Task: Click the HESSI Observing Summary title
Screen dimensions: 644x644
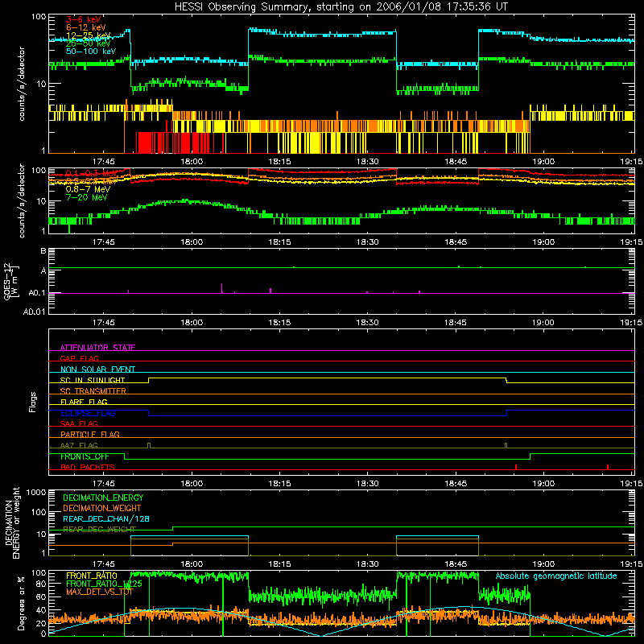Action: [341, 6]
